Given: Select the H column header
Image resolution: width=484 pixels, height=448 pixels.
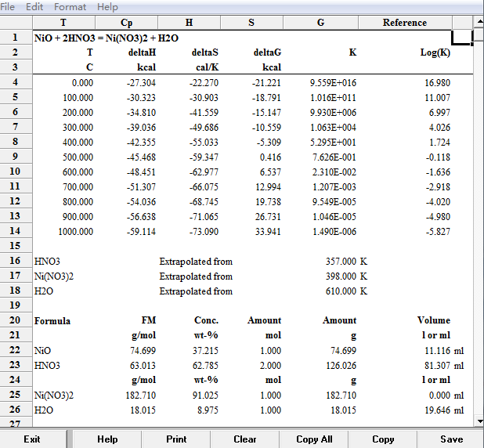Looking at the screenshot, I should tap(190, 23).
